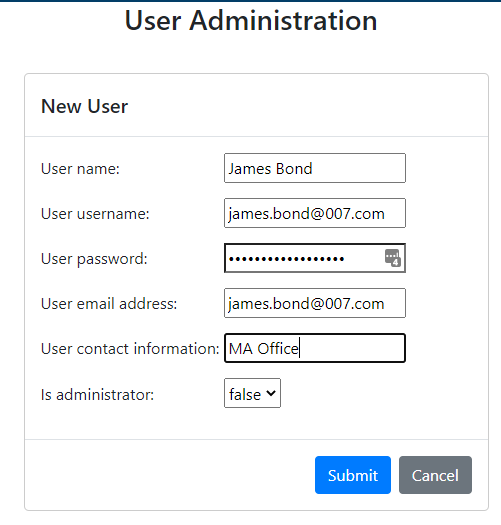Cancel the new user creation
The height and width of the screenshot is (525, 501).
(435, 475)
